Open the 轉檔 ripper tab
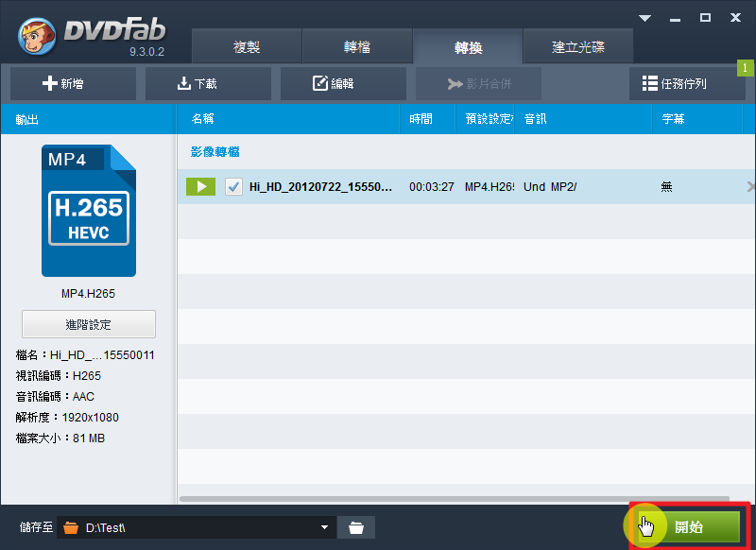This screenshot has height=550, width=756. [357, 47]
